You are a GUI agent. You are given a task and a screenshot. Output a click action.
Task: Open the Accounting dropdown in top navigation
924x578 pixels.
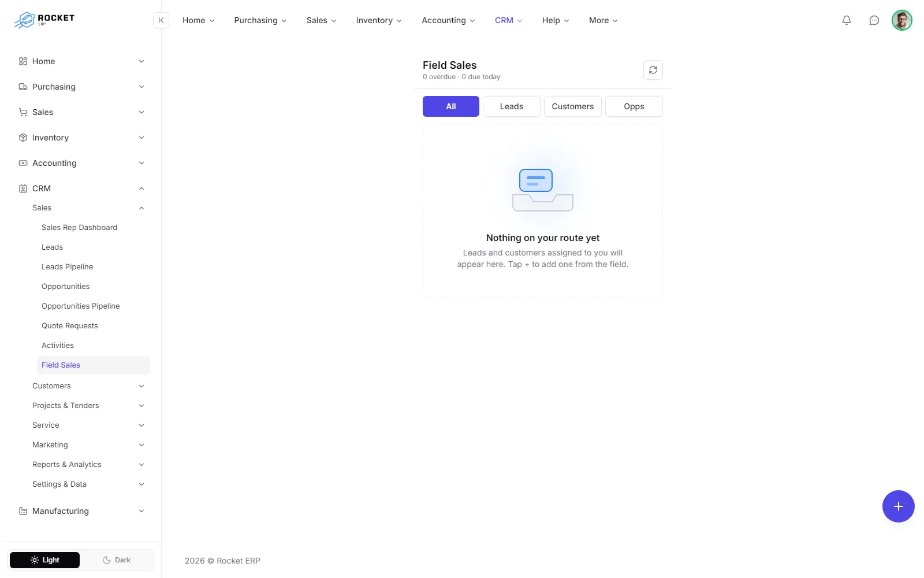(x=449, y=20)
